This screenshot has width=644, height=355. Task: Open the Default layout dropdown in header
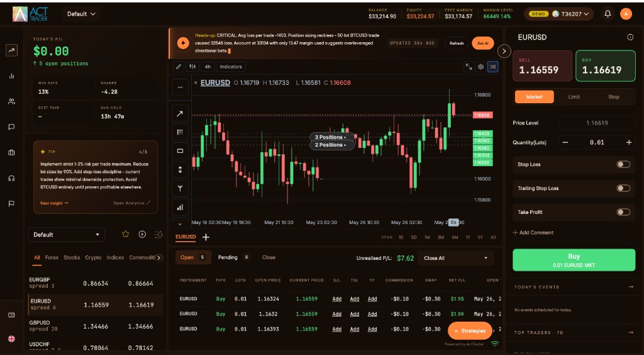coord(81,14)
